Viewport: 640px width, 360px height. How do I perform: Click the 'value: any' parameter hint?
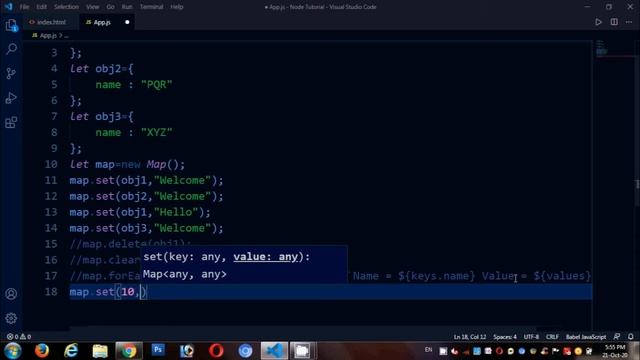[266, 257]
